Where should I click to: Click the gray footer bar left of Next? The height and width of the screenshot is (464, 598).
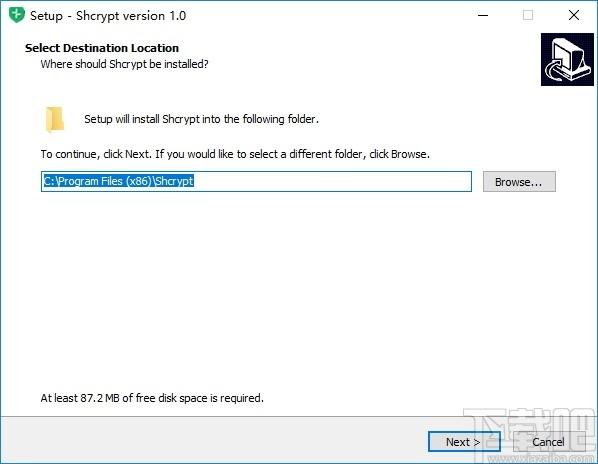click(x=214, y=440)
